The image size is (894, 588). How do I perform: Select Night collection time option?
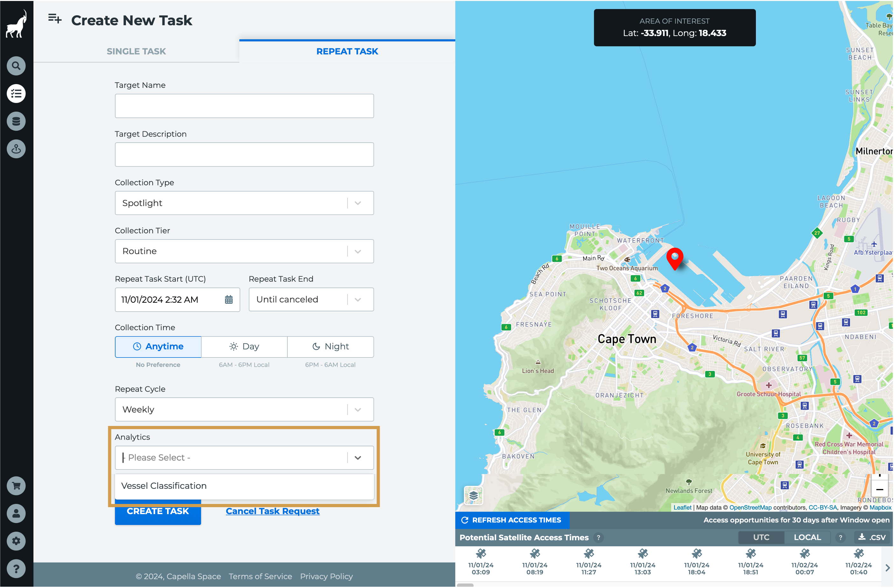pos(330,346)
